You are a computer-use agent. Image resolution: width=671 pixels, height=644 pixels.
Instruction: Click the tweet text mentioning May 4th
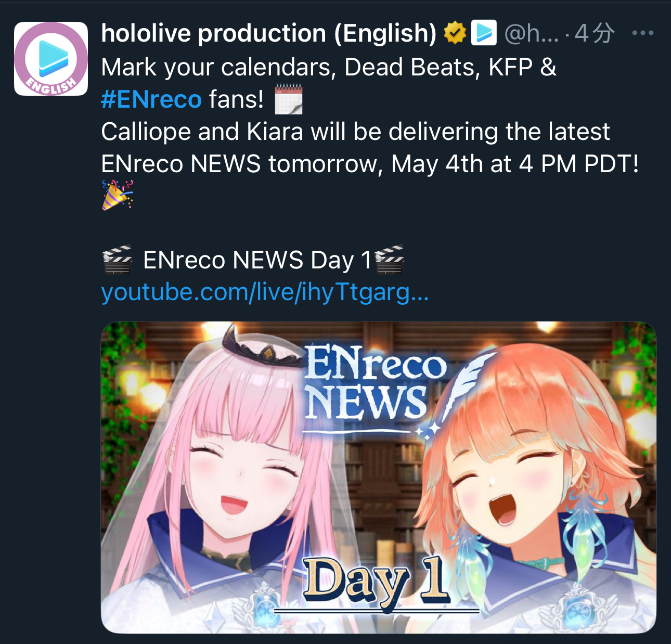click(370, 148)
